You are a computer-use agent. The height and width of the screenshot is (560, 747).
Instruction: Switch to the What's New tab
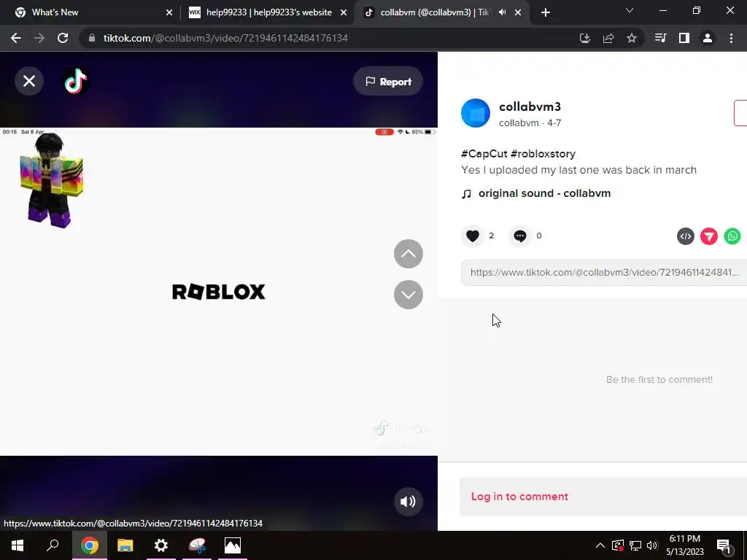pos(90,12)
